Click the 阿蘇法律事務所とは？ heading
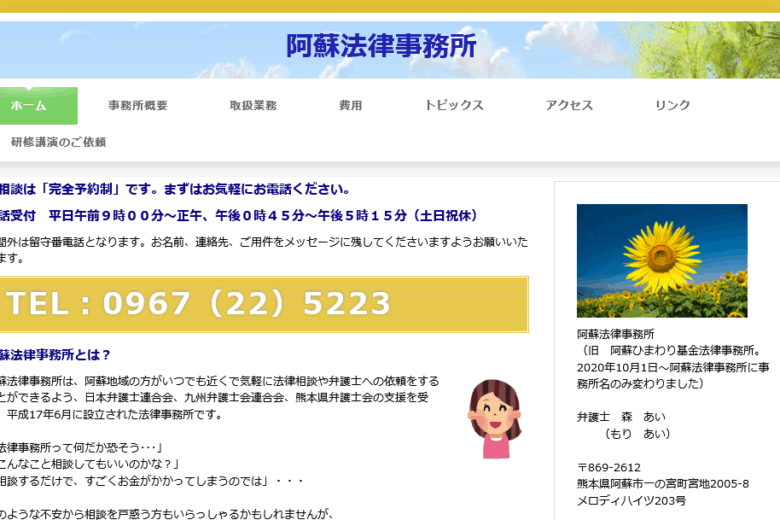 pos(55,354)
